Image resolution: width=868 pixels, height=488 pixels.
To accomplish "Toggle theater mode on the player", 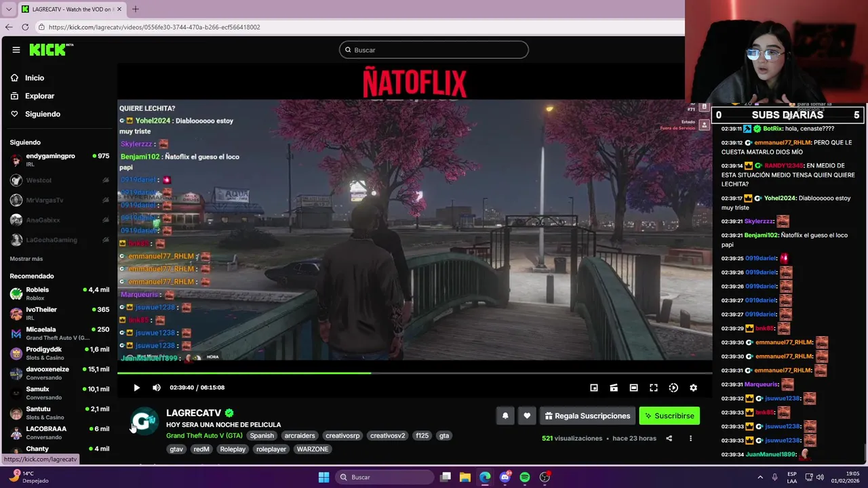I will pos(633,388).
